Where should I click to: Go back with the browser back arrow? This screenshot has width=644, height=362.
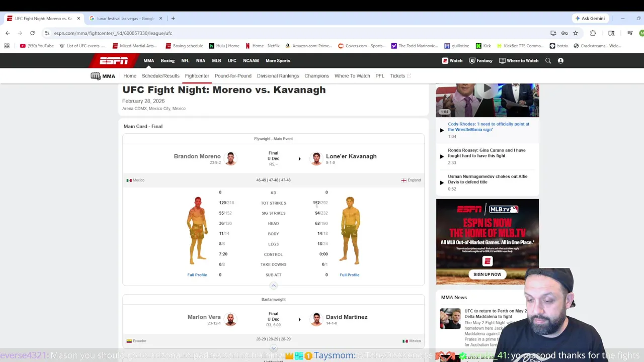pos(8,33)
